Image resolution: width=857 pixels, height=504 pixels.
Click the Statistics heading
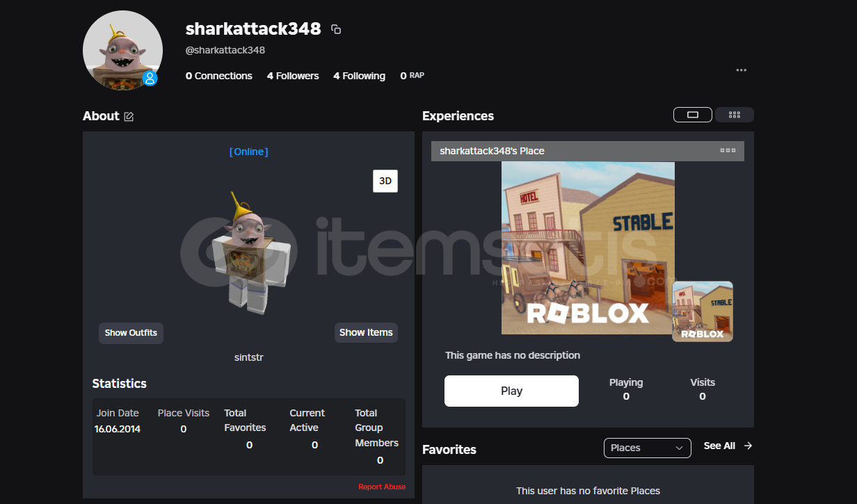tap(120, 384)
